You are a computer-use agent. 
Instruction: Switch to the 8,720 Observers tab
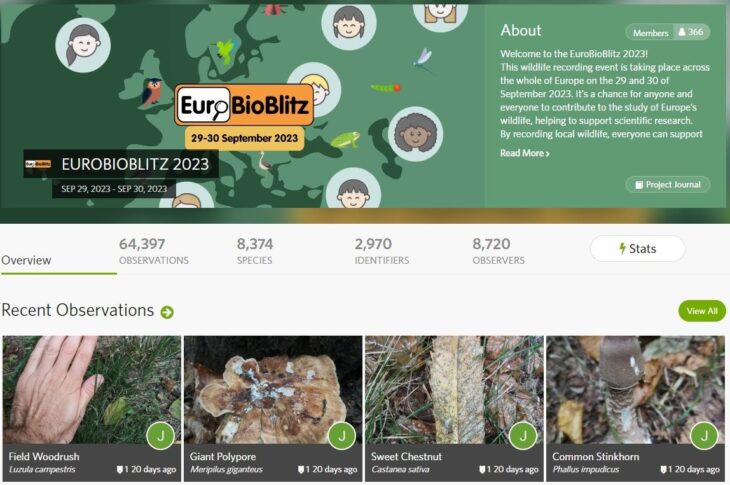498,251
